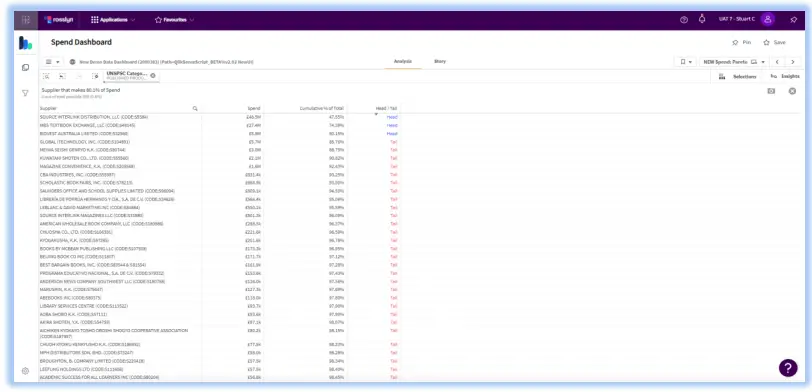Click the Rosslyn logo
The width and height of the screenshot is (812, 392).
click(x=59, y=20)
